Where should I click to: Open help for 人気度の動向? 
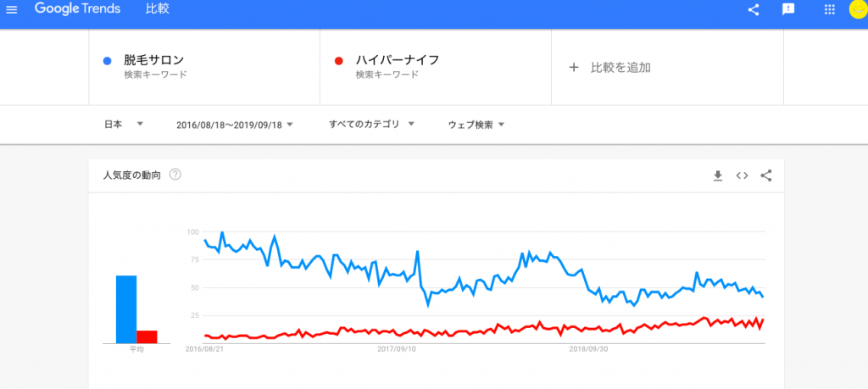tap(175, 175)
